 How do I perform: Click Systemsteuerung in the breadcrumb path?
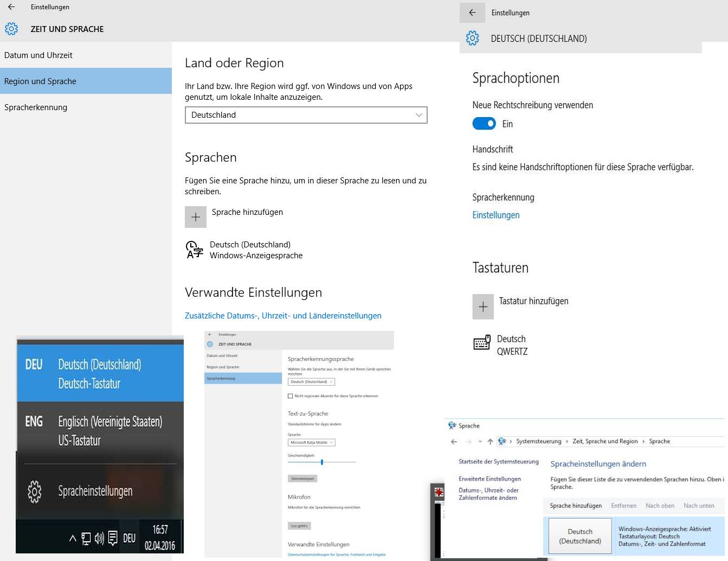(539, 442)
